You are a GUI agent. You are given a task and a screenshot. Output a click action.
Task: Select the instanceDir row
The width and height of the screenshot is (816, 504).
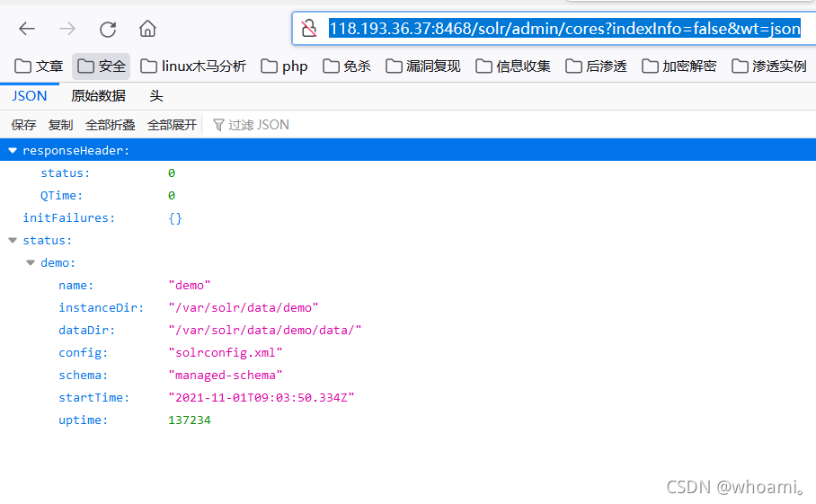(408, 308)
